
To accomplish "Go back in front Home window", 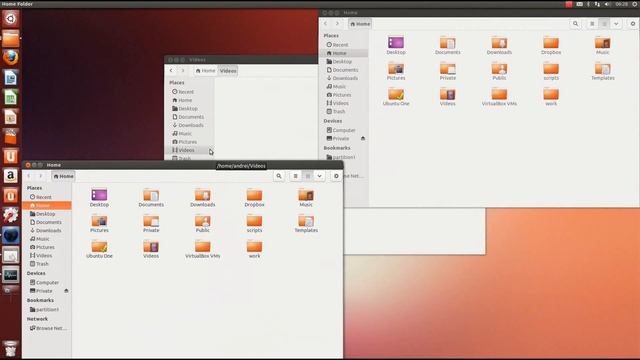I will click(x=29, y=176).
